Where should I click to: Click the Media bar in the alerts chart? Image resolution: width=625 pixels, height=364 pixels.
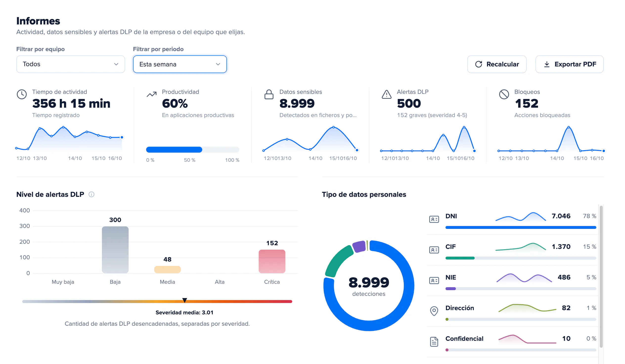point(167,270)
